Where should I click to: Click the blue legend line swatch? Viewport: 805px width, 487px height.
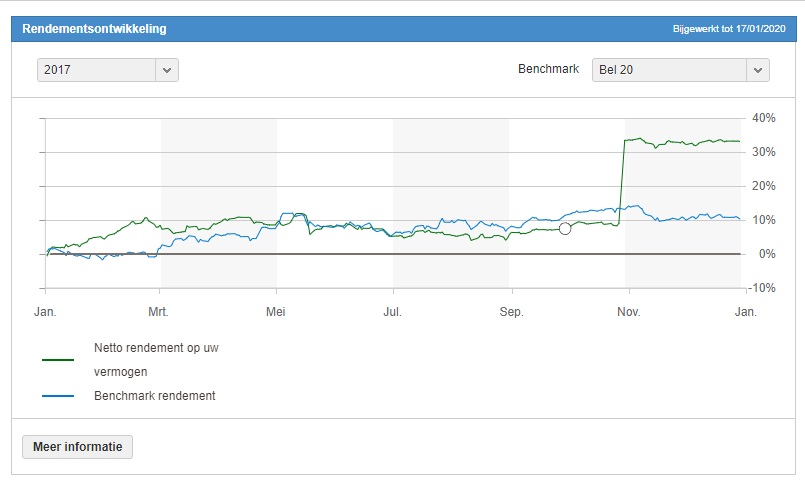[58, 396]
